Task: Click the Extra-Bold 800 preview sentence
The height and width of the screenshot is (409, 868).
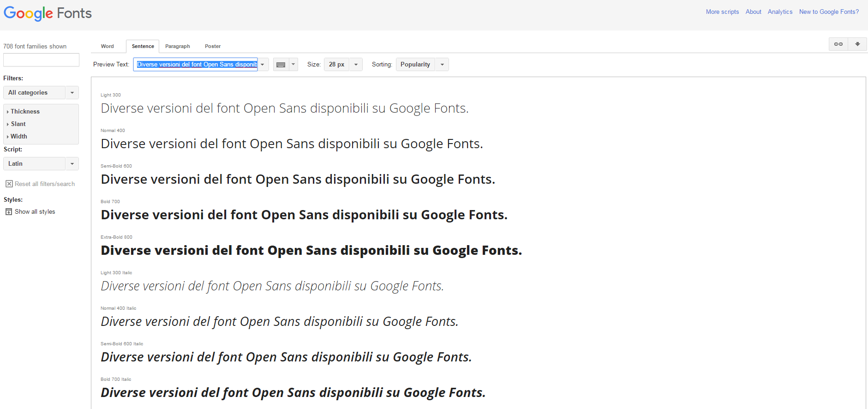Action: [311, 251]
